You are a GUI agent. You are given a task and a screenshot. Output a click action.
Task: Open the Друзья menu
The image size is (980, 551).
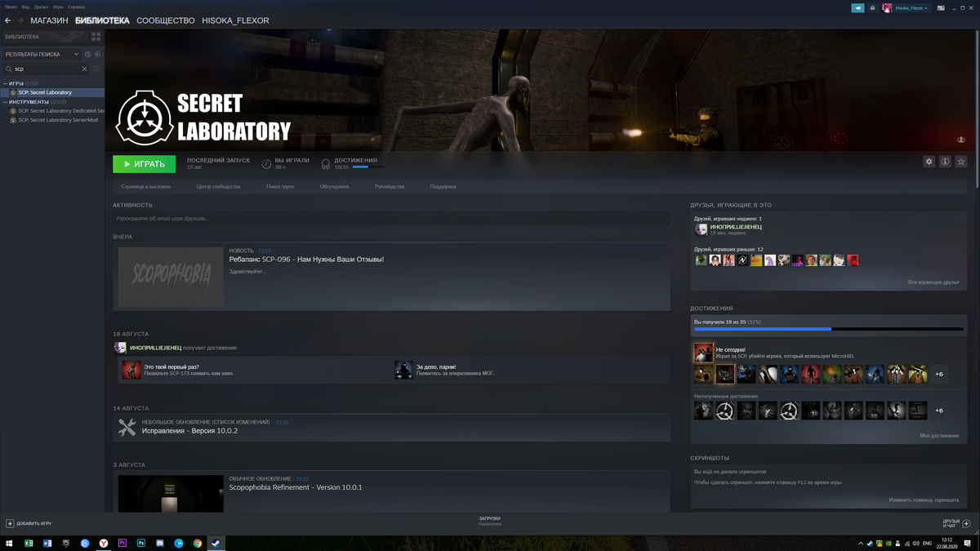coord(41,7)
